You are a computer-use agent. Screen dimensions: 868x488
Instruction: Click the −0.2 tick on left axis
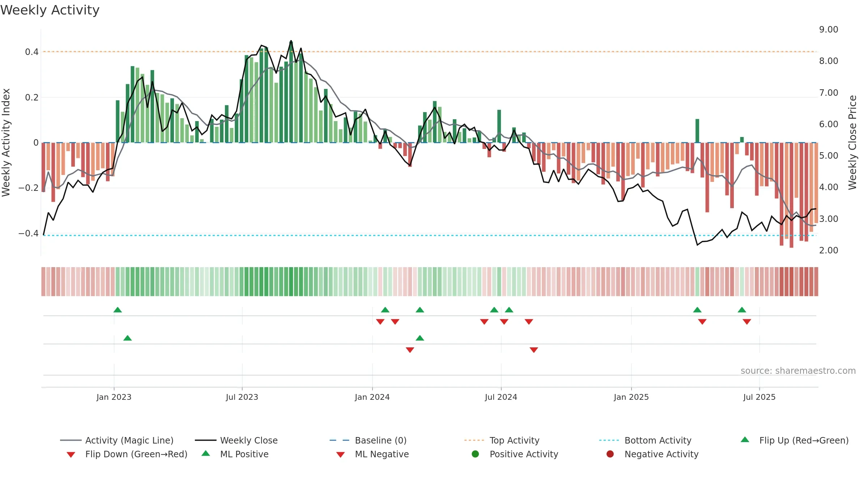[29, 188]
